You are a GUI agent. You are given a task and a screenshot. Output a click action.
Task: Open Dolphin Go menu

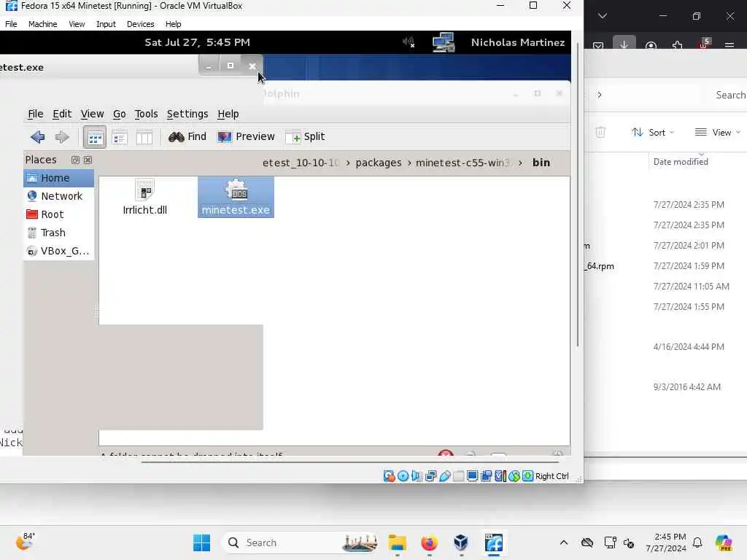(119, 114)
